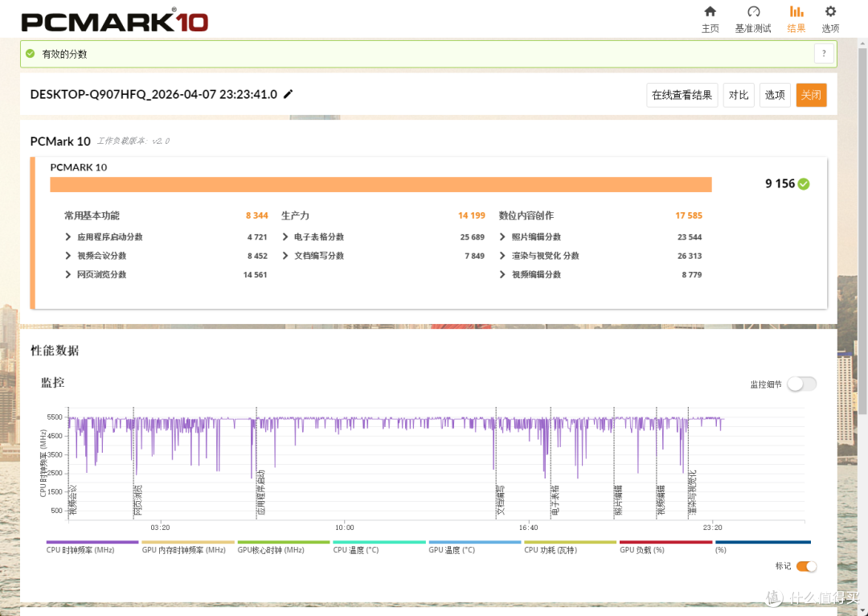This screenshot has width=868, height=616.
Task: Click the 视频编辑 marker in the chart
Action: tap(661, 500)
